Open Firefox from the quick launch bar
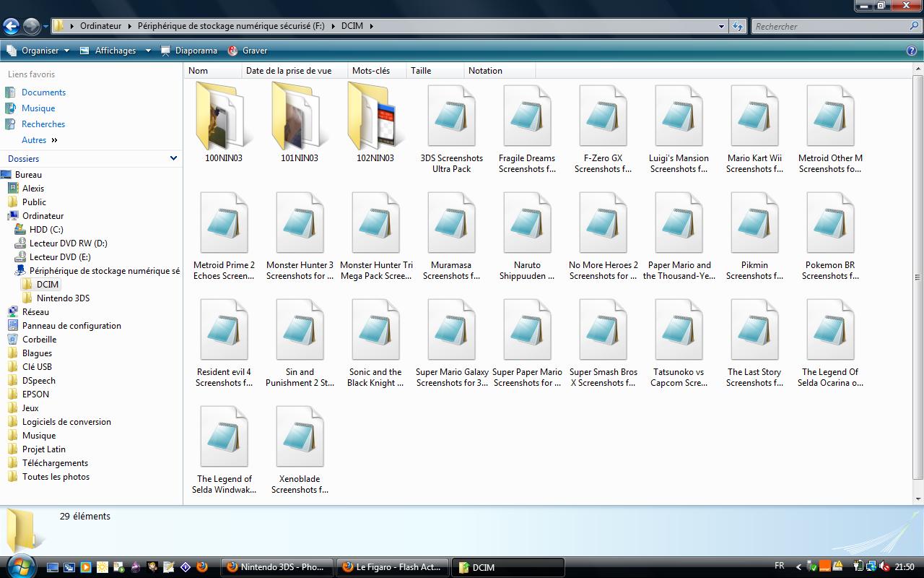Image resolution: width=924 pixels, height=578 pixels. [x=202, y=567]
